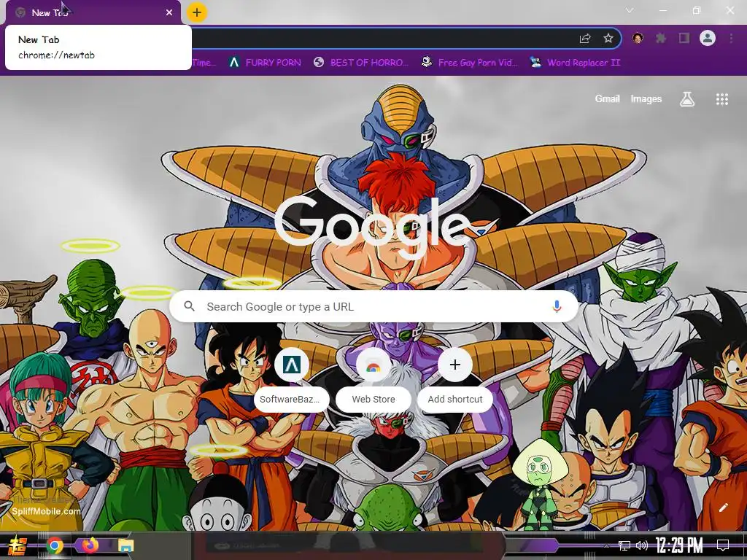Open the 12:29 PM taskbar clock
Screen dimensions: 747x560
point(679,545)
